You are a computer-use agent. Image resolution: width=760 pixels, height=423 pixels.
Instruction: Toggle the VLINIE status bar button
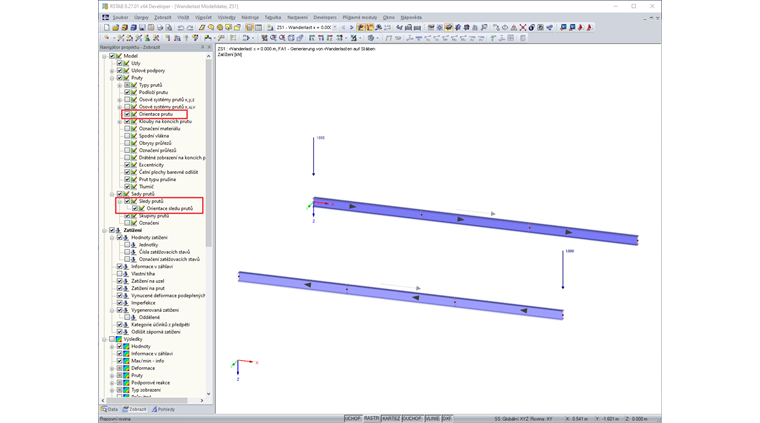point(432,419)
